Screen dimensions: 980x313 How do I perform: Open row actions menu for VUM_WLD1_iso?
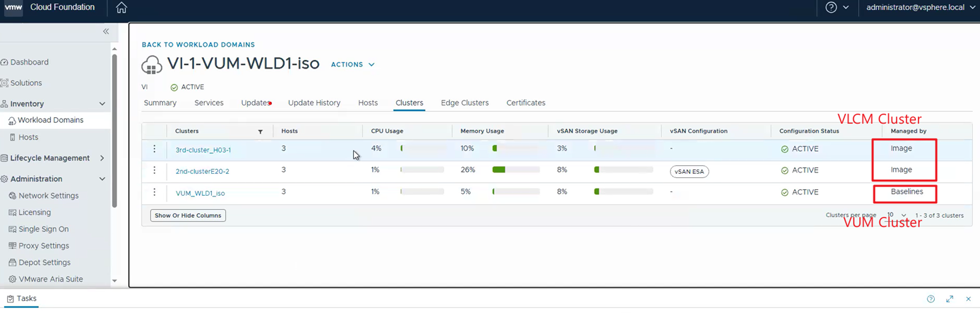coord(154,192)
